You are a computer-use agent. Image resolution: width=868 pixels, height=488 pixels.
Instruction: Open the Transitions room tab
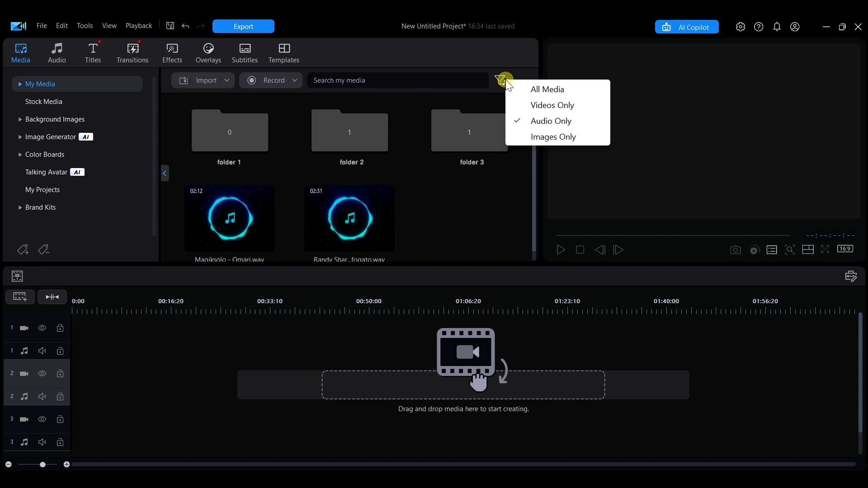132,53
